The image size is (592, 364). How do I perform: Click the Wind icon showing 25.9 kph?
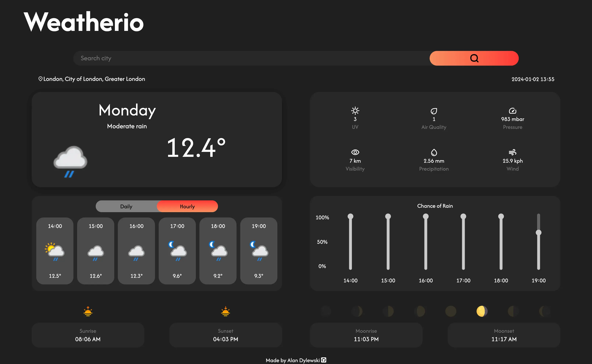[513, 152]
